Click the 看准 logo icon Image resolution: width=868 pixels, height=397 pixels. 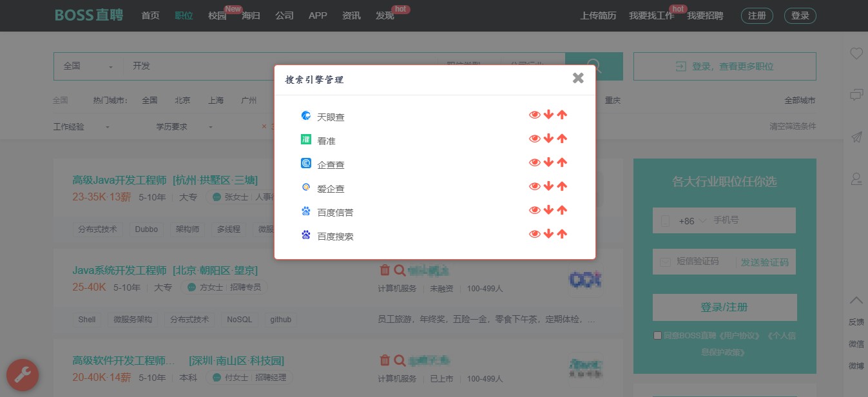[x=306, y=139]
